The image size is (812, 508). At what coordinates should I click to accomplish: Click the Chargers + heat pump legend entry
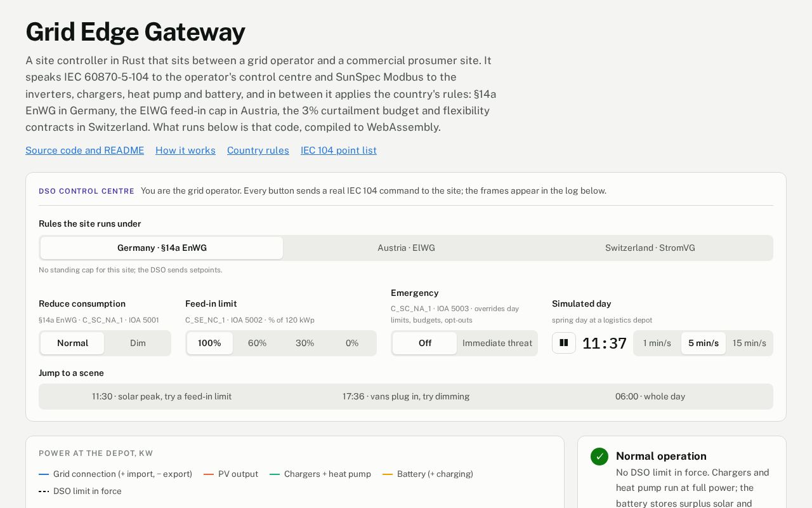click(x=320, y=474)
